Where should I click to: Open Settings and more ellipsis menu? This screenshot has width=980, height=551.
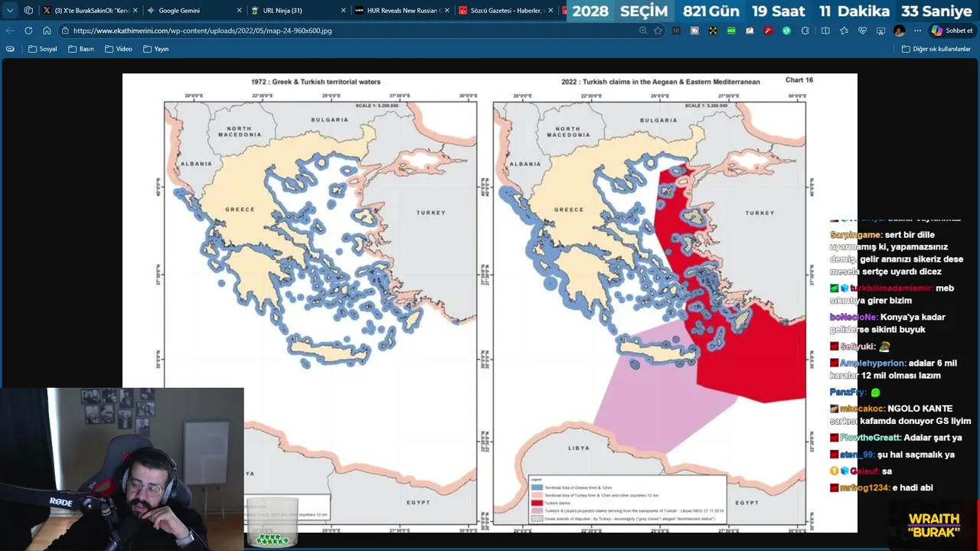[x=917, y=31]
